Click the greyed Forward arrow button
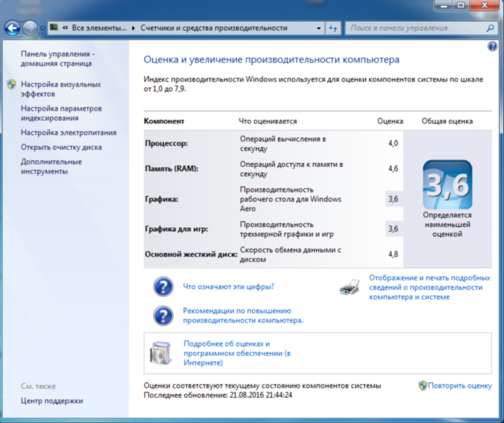Viewport: 504px width, 423px height. [x=30, y=28]
